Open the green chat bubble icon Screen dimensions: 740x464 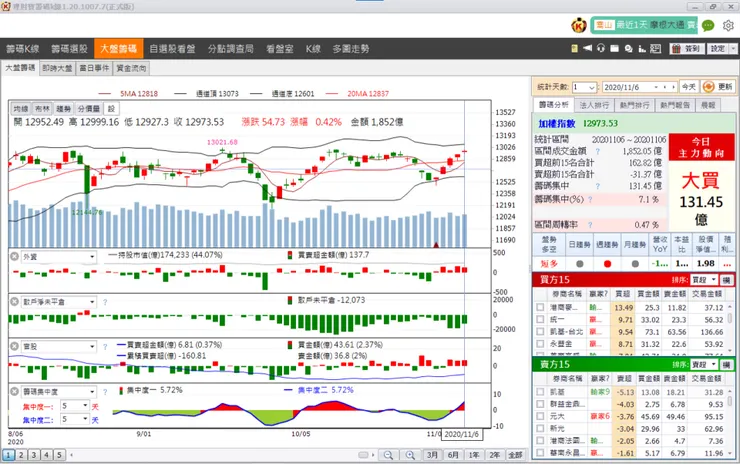(708, 25)
